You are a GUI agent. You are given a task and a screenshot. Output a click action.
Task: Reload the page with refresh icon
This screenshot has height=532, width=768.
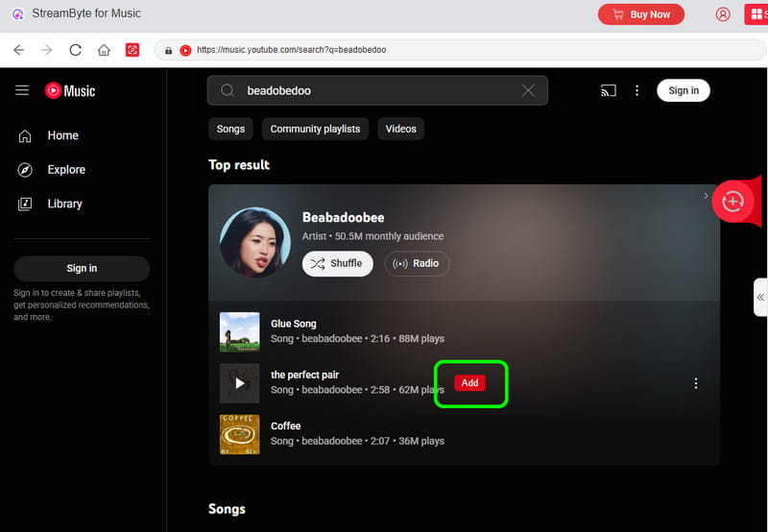click(x=75, y=50)
